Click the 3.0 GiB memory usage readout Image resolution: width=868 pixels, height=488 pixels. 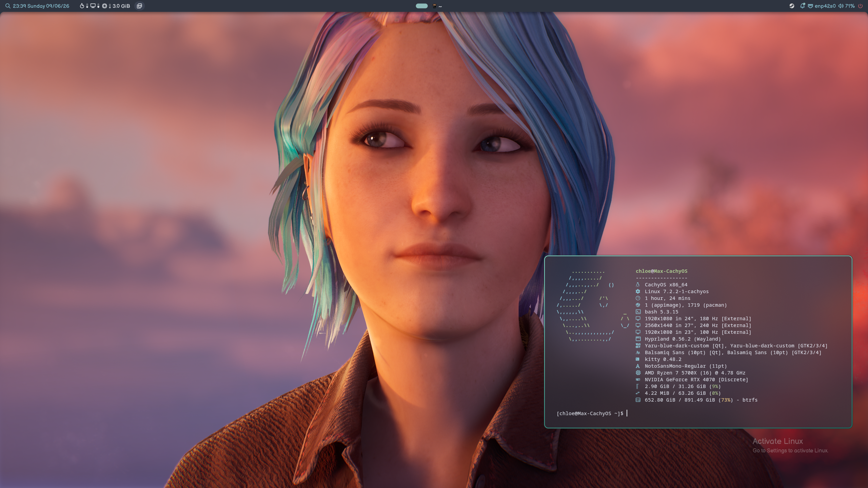[x=121, y=6]
